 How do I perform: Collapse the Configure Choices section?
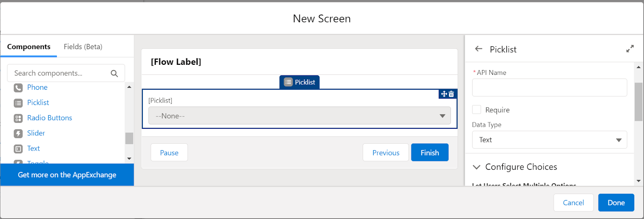(x=477, y=167)
